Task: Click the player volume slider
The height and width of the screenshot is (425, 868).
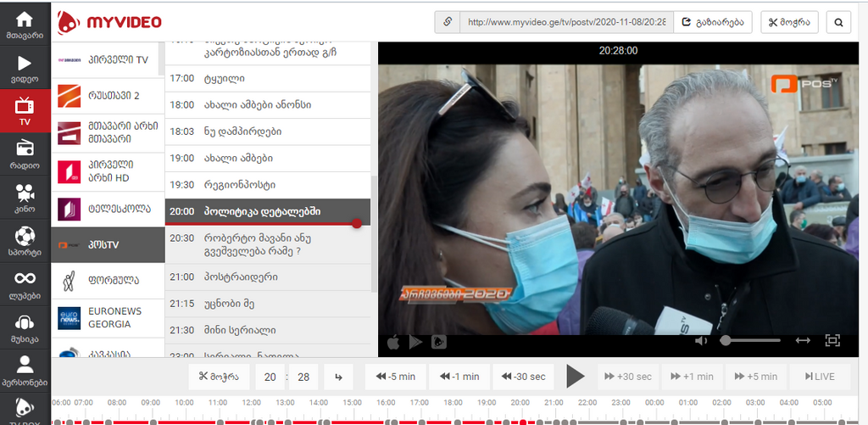Action: (751, 341)
